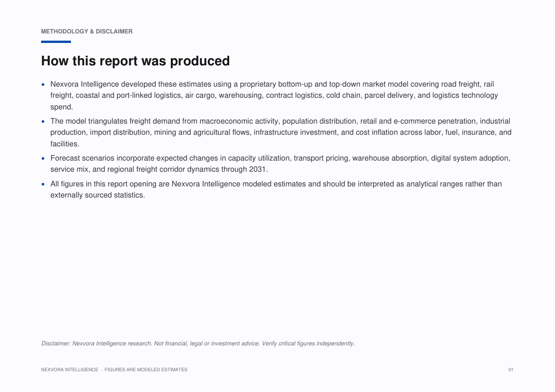Viewport: 555px width, 392px height.
Task: Click the italic 'Disclaimer:' label near the bottom
Action: pyautogui.click(x=56, y=343)
